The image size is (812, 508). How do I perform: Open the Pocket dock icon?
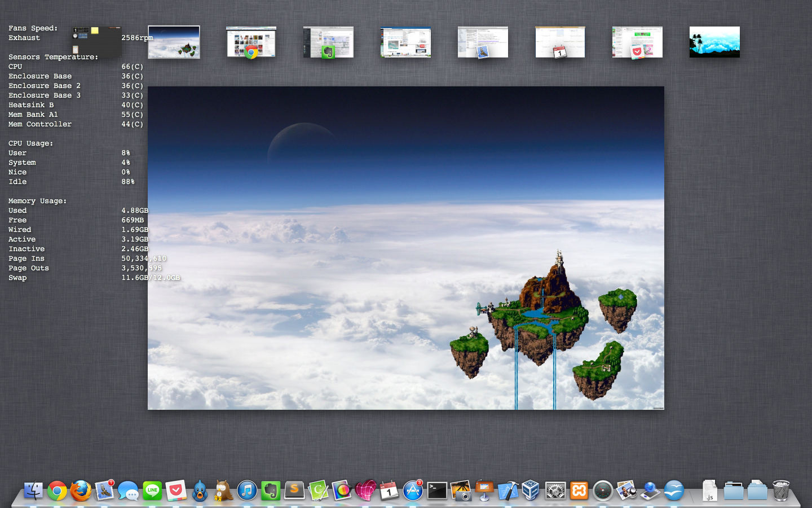176,491
